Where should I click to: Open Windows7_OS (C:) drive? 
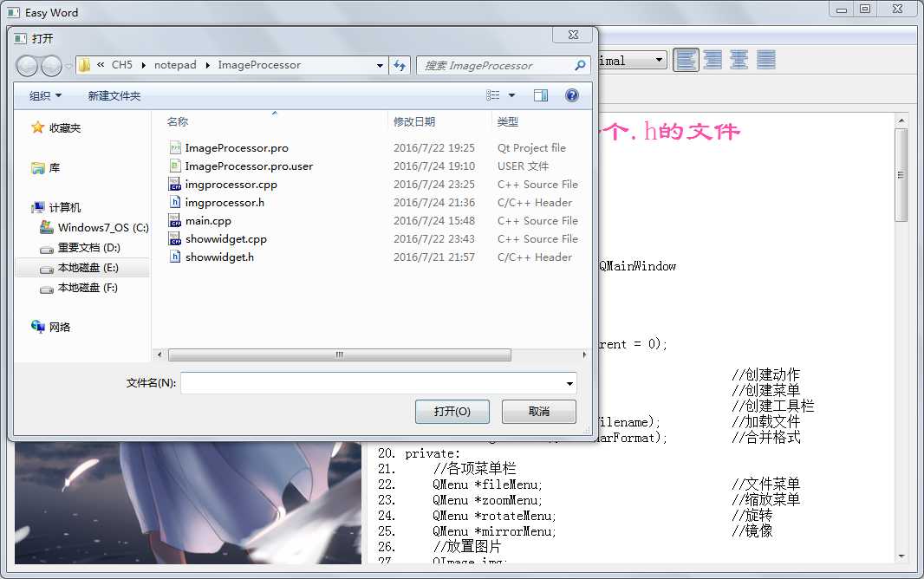(x=94, y=227)
